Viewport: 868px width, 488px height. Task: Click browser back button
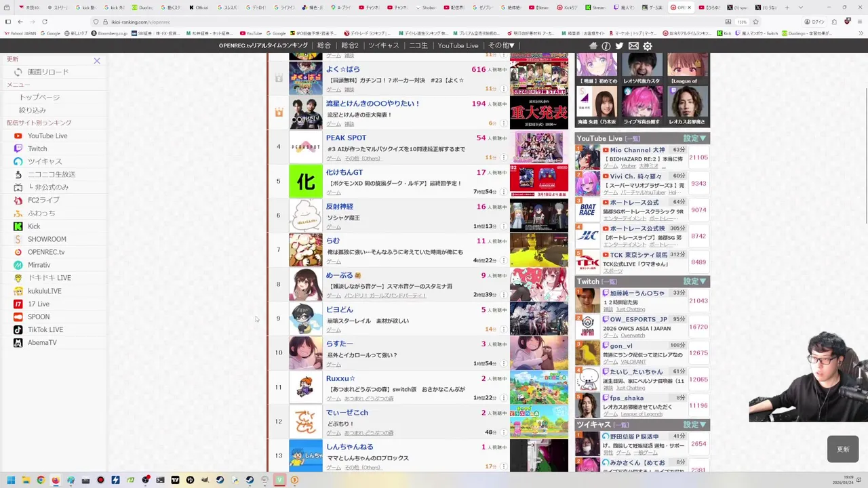[20, 22]
